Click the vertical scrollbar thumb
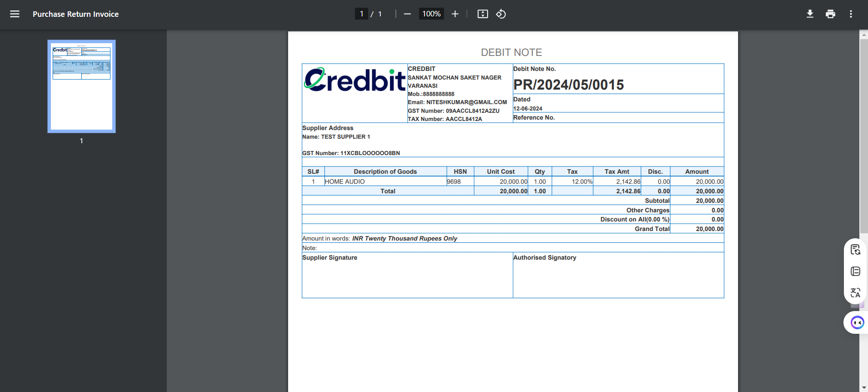The width and height of the screenshot is (868, 392). click(x=863, y=136)
